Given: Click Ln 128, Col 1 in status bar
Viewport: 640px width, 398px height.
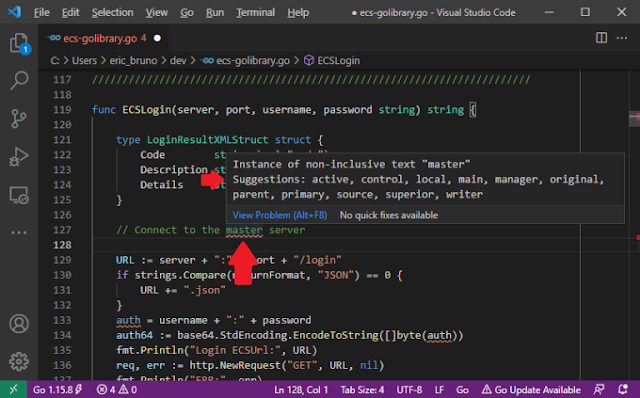Looking at the screenshot, I should [x=301, y=390].
